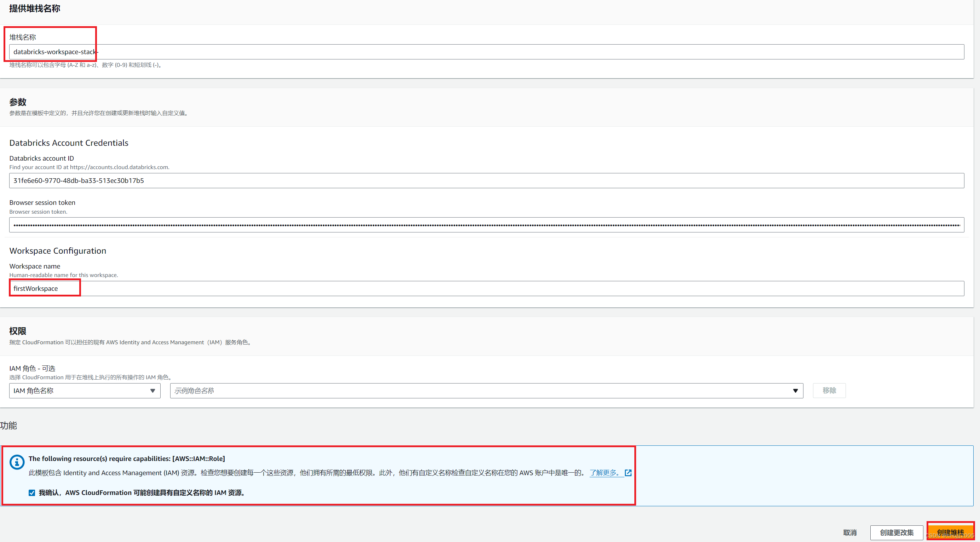Screen dimensions: 980x542
Task: Open the 了解更多 link
Action: (x=605, y=473)
